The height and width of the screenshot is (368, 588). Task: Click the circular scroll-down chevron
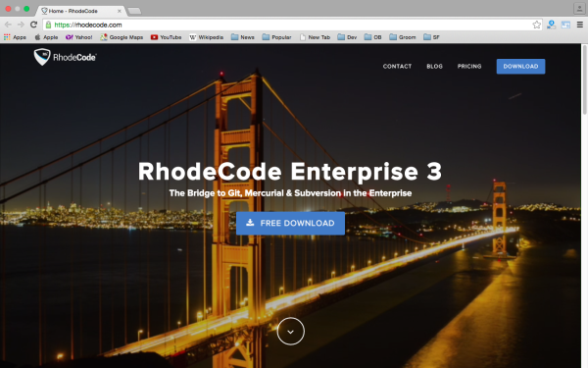291,332
